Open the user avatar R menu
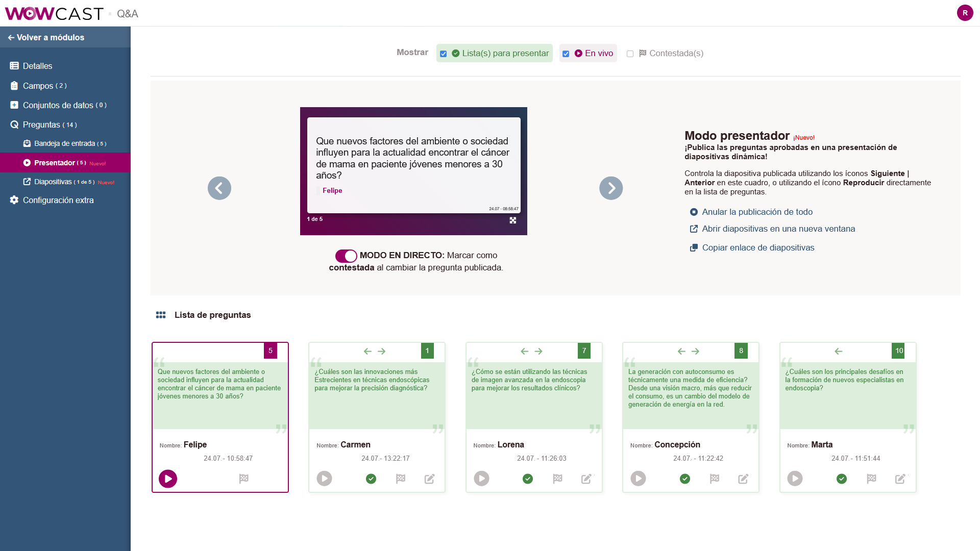The image size is (980, 551). pos(965,13)
